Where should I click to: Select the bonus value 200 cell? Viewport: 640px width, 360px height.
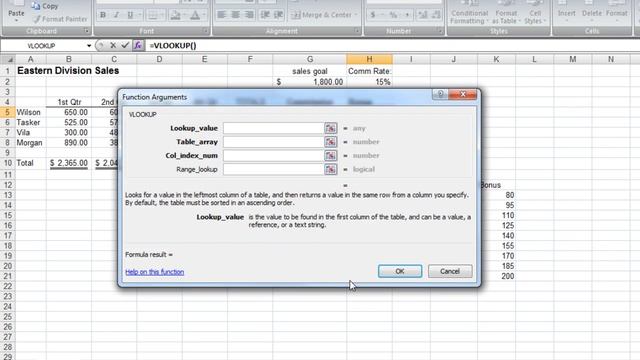(497, 276)
